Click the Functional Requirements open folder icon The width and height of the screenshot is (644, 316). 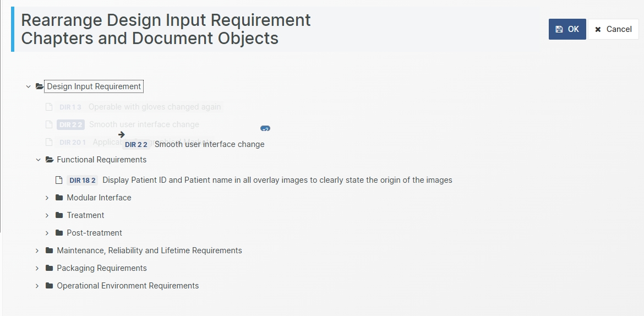[x=50, y=160]
